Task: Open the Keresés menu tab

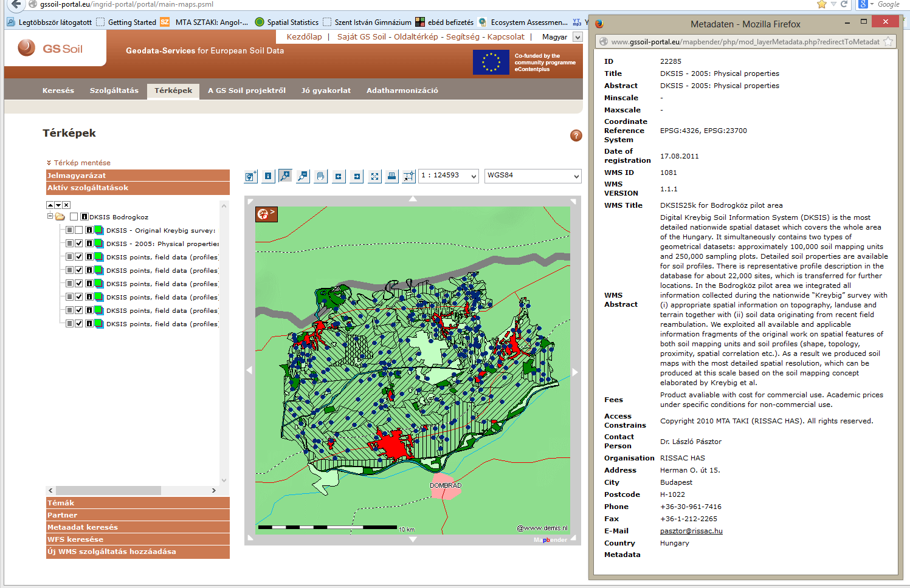Action: 58,91
